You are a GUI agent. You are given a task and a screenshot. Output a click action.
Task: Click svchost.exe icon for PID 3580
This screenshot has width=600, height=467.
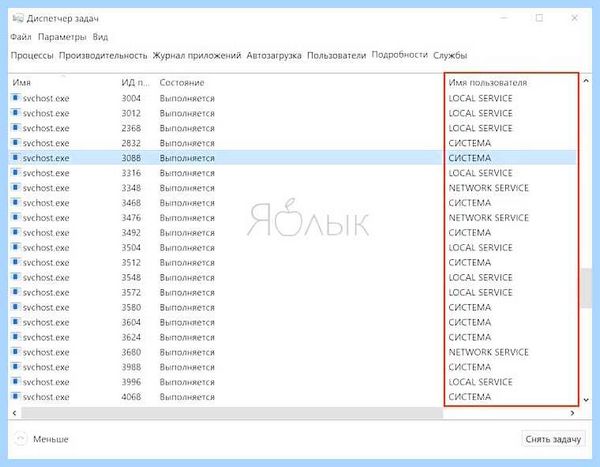point(15,307)
